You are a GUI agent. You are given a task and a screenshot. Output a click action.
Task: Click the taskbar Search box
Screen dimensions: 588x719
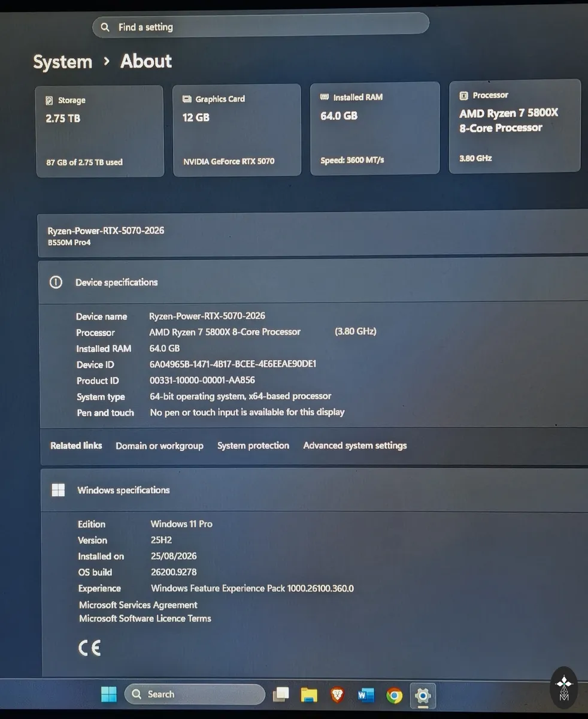coord(195,694)
